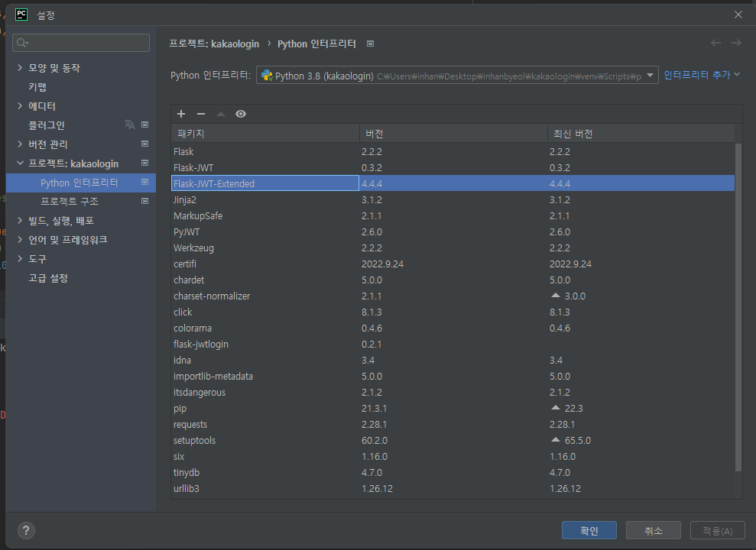Select the idna package row
The image size is (756, 550).
pos(453,361)
